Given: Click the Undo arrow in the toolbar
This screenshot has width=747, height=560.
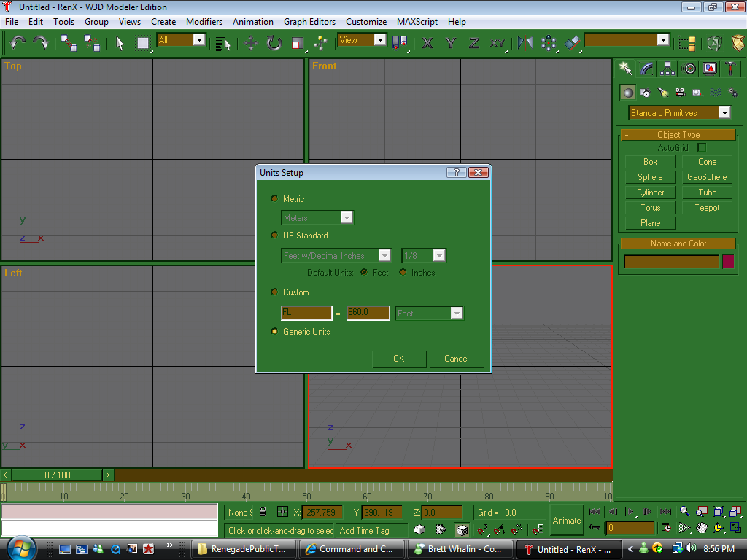Looking at the screenshot, I should pos(18,43).
